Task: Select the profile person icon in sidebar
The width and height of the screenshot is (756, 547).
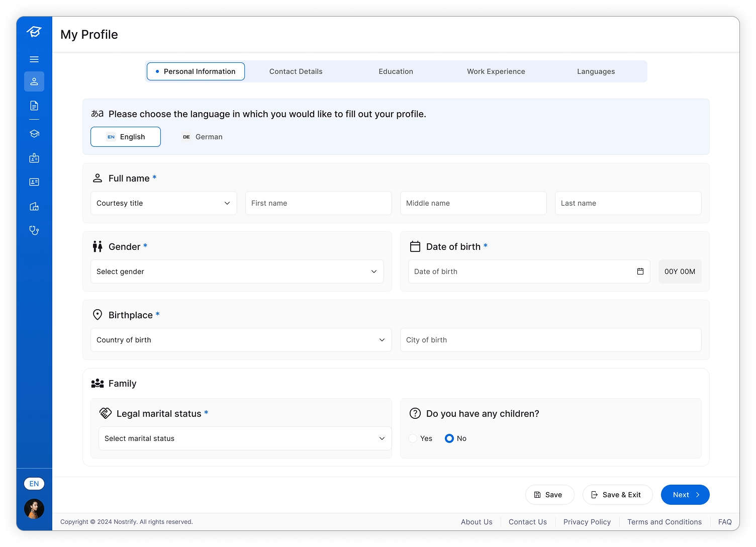Action: 34,81
